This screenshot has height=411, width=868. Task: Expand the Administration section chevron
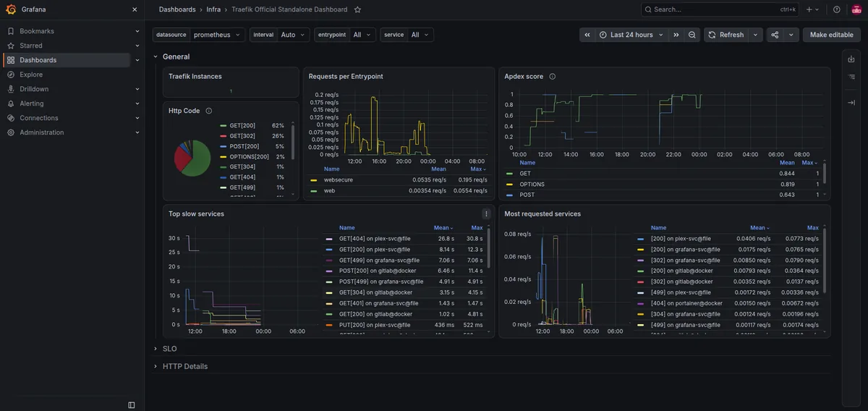(x=137, y=132)
